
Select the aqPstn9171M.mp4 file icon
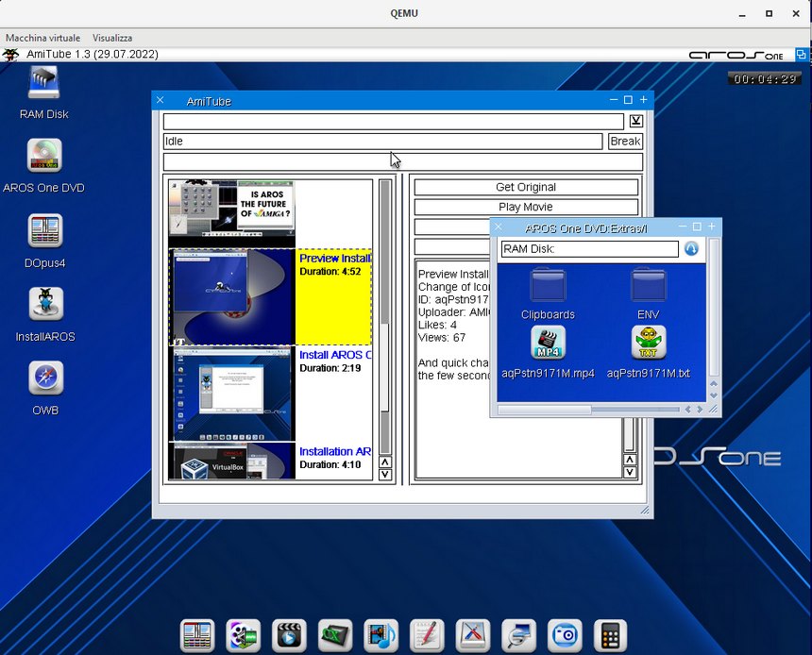pyautogui.click(x=548, y=343)
